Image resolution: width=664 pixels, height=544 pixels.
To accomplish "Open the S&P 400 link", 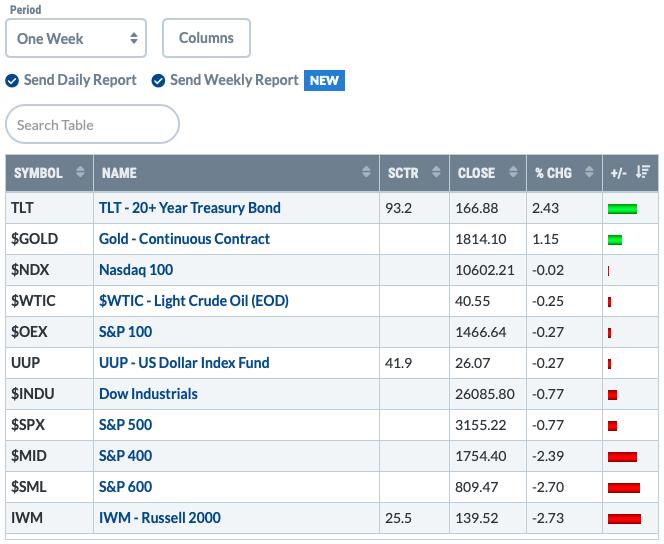I will click(125, 456).
